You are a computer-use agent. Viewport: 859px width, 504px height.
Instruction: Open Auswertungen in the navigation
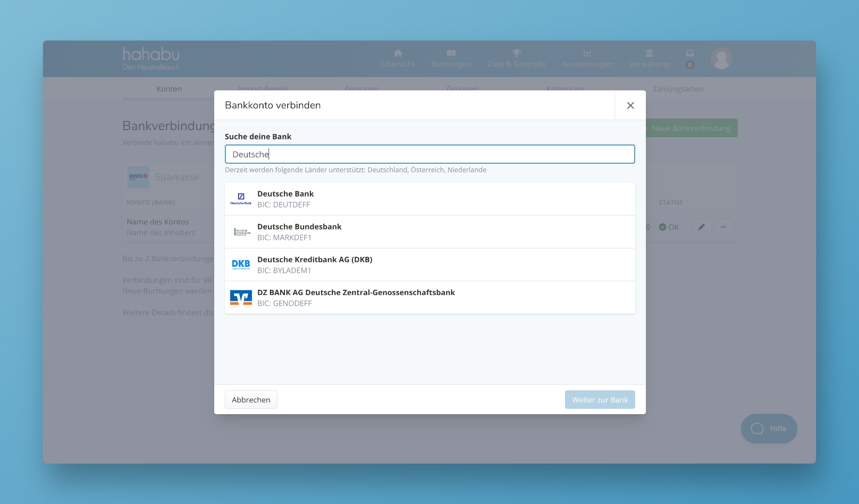[587, 58]
